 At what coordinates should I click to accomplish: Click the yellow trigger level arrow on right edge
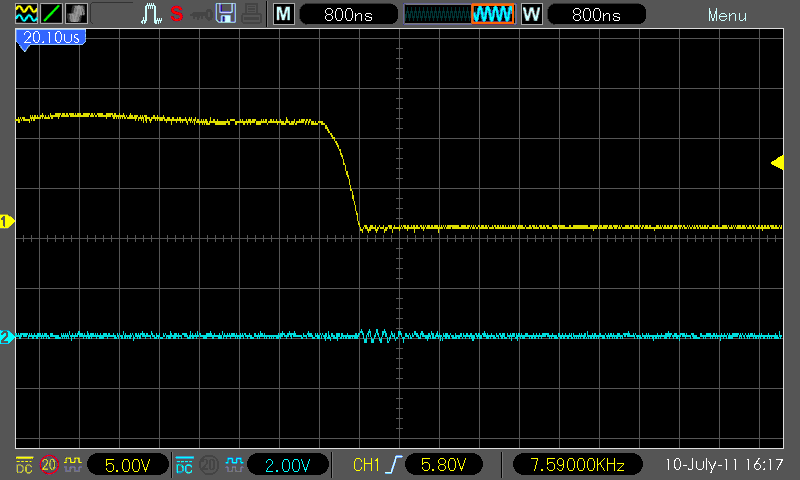tap(777, 163)
